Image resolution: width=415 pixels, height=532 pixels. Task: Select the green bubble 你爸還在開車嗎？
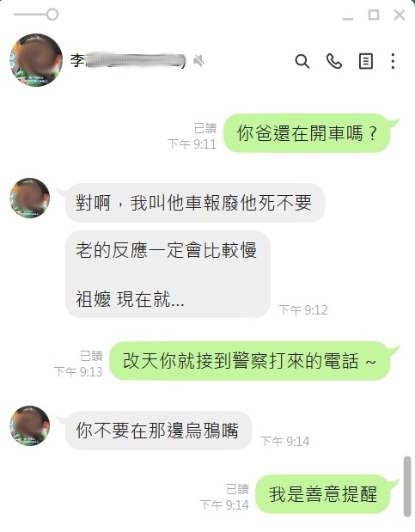(x=307, y=133)
